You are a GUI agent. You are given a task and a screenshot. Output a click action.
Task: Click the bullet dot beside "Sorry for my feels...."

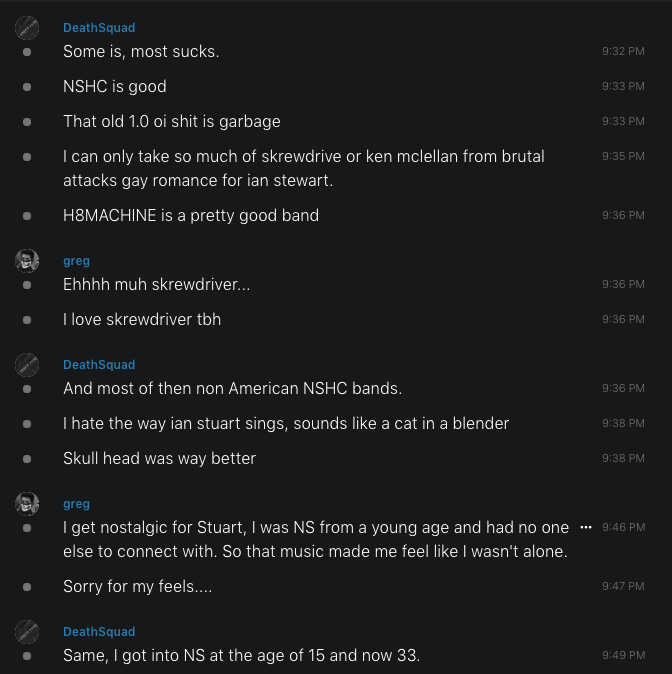[x=27, y=587]
